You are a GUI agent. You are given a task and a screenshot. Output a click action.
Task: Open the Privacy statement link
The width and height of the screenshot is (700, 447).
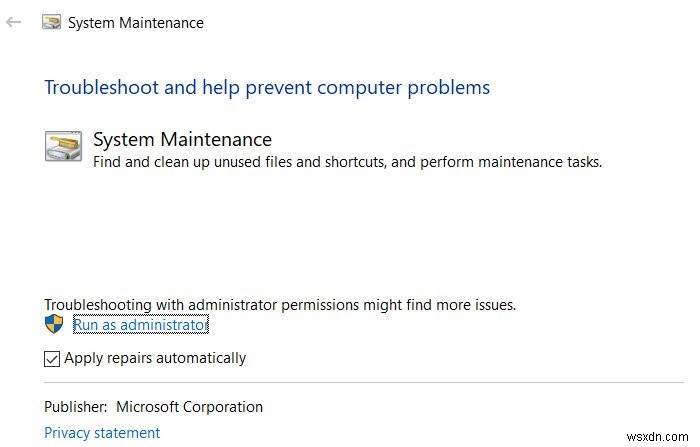102,433
